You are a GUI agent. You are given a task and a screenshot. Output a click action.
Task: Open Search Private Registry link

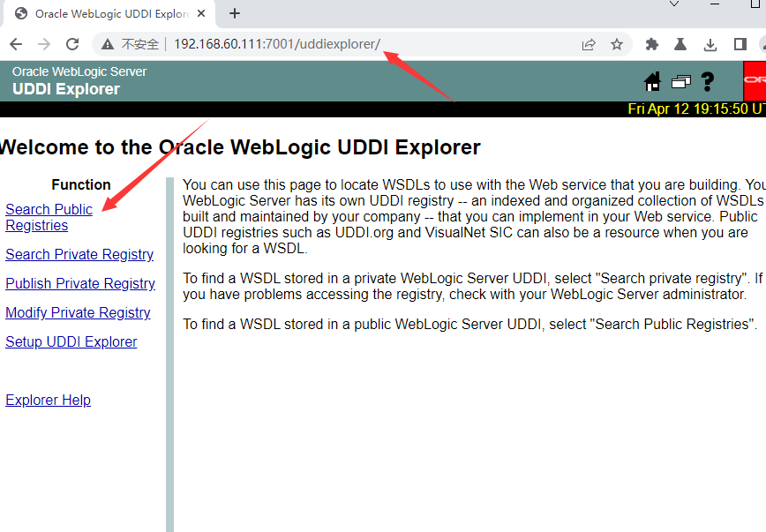[x=79, y=254]
